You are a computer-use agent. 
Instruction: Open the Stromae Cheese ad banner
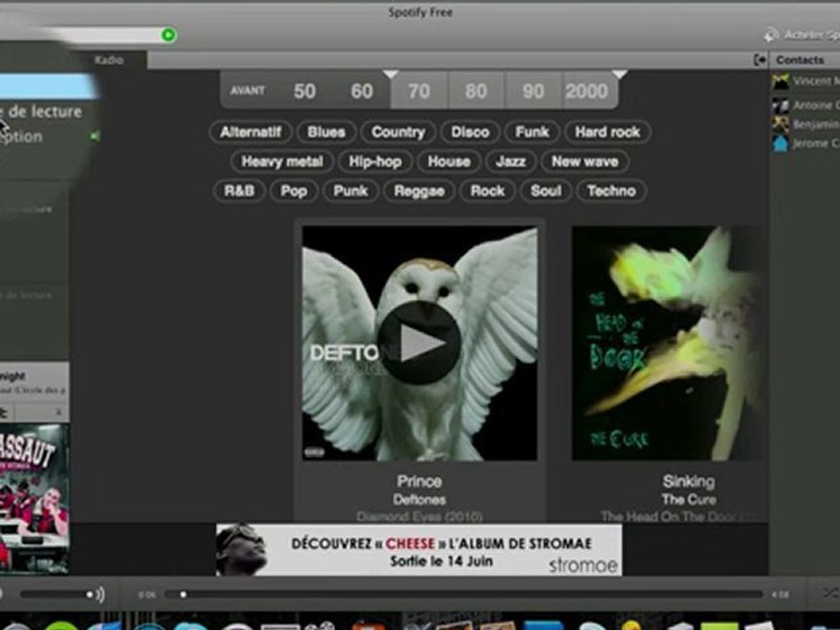tap(419, 549)
